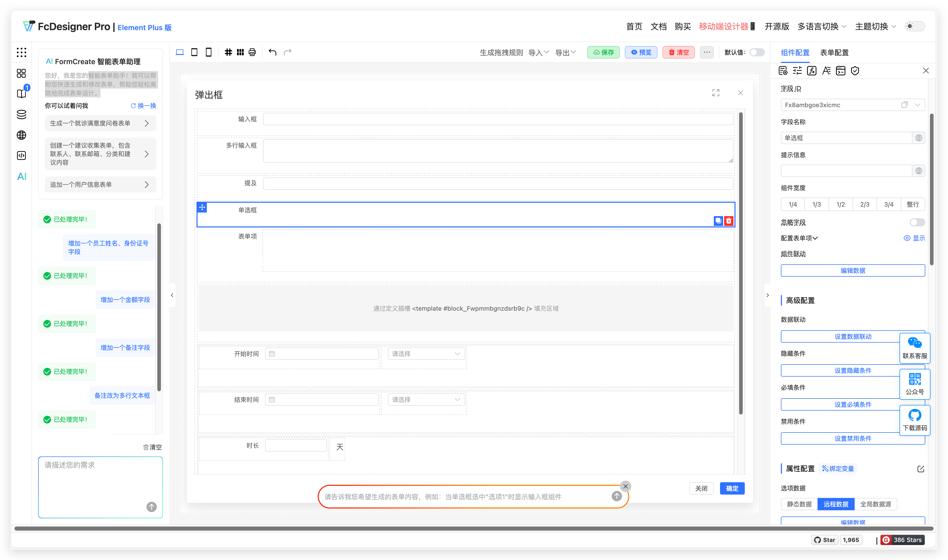Viewport: 948px width, 560px height.
Task: Open the AI assistant sidebar icon
Action: pos(21,176)
